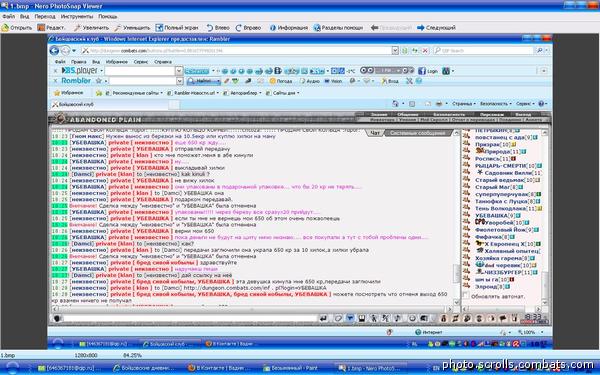Open the Страница dropdown in IE command bar
600x375 pixels.
(464, 104)
